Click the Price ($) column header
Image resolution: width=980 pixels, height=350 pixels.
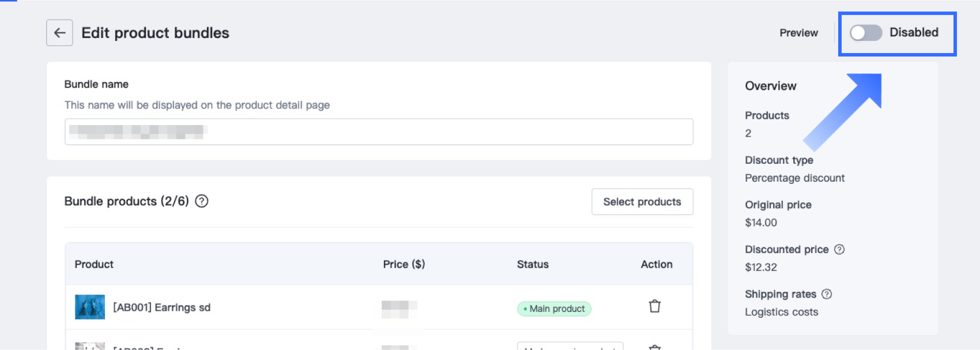(x=404, y=264)
